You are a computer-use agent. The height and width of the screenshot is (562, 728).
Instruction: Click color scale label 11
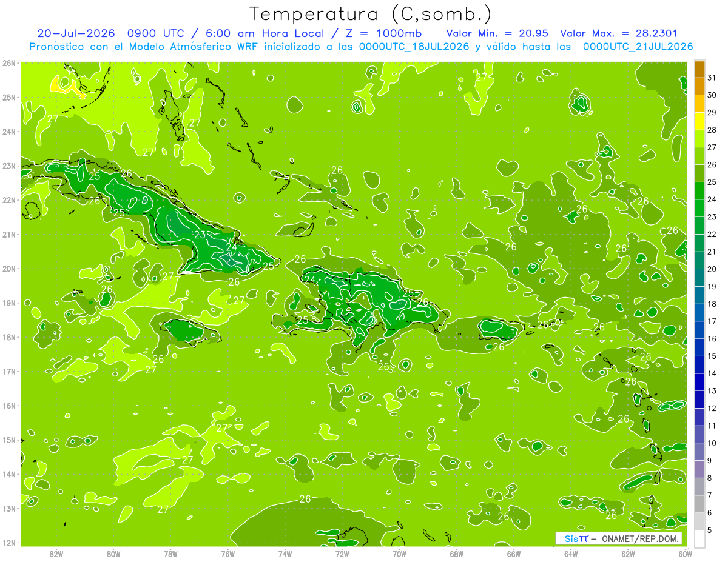click(712, 426)
